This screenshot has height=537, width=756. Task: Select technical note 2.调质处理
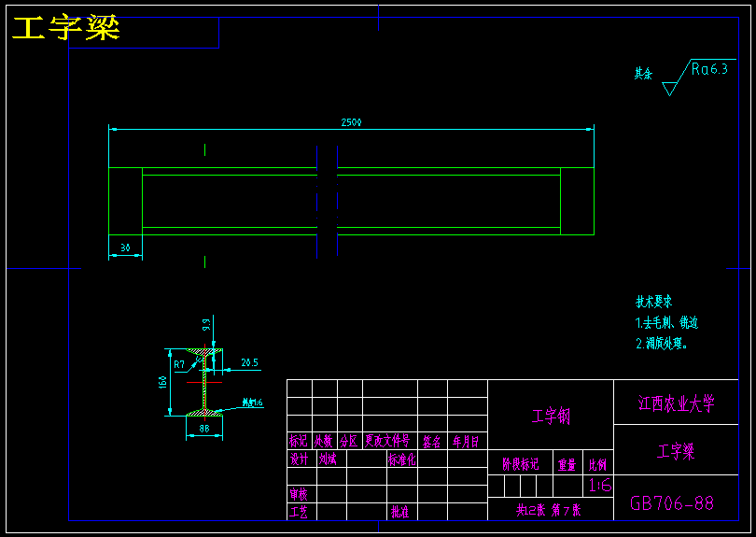[662, 344]
